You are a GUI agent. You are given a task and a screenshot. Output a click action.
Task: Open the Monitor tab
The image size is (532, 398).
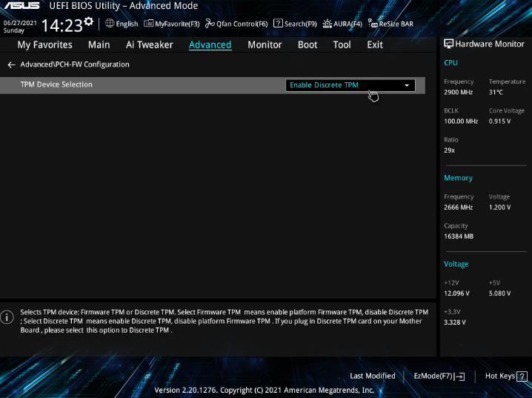pos(265,44)
